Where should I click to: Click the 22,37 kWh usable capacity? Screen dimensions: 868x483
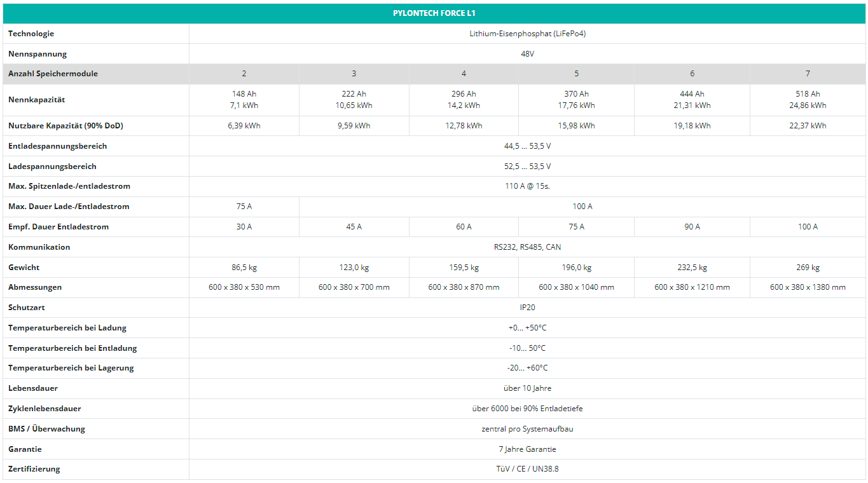(x=808, y=126)
